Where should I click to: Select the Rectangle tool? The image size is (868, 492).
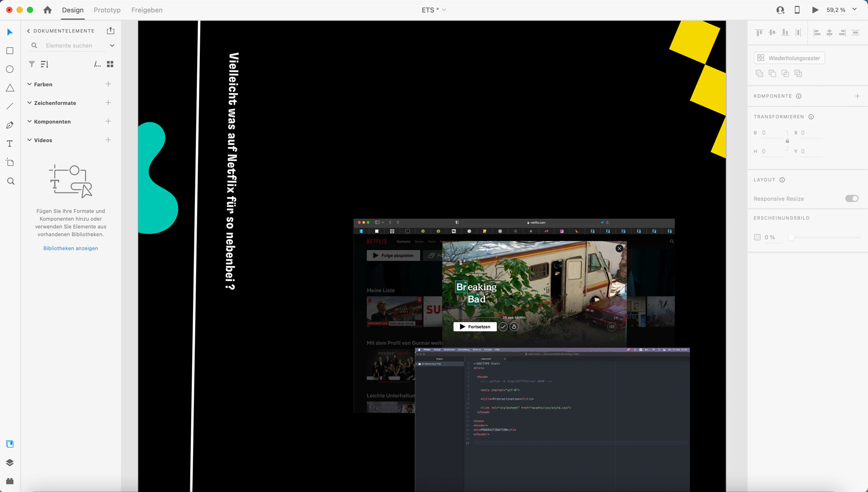pyautogui.click(x=9, y=51)
